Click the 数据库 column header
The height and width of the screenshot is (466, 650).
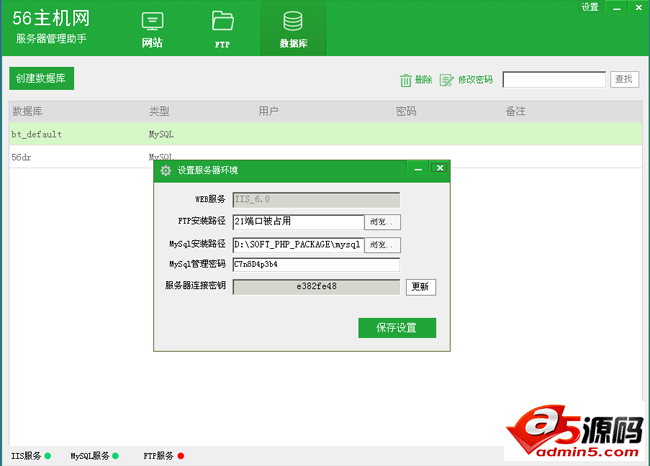(x=27, y=111)
